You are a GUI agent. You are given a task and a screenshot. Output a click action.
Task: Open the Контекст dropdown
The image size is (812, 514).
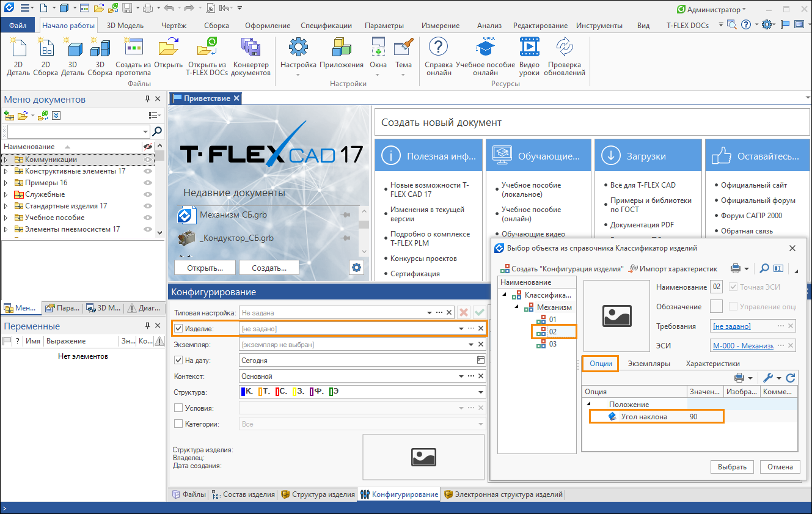click(461, 376)
